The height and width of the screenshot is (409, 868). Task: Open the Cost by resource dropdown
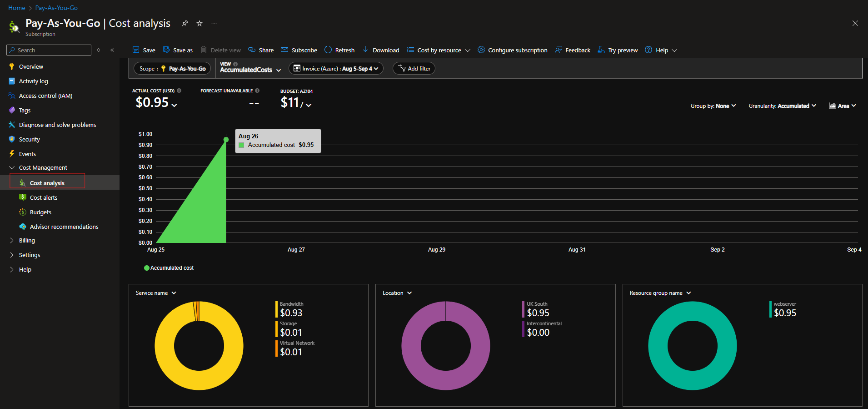click(439, 50)
